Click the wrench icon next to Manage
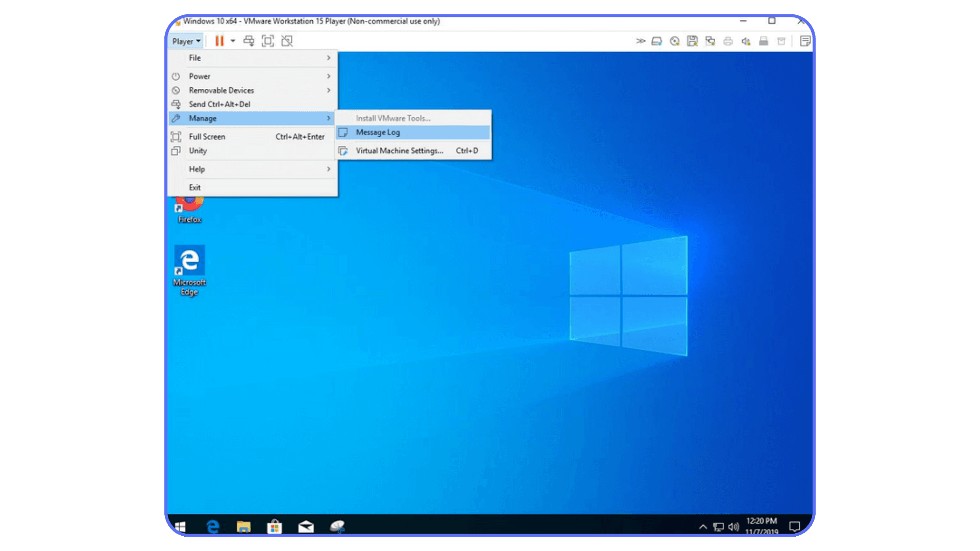Screen dimensions: 980x551 [176, 118]
